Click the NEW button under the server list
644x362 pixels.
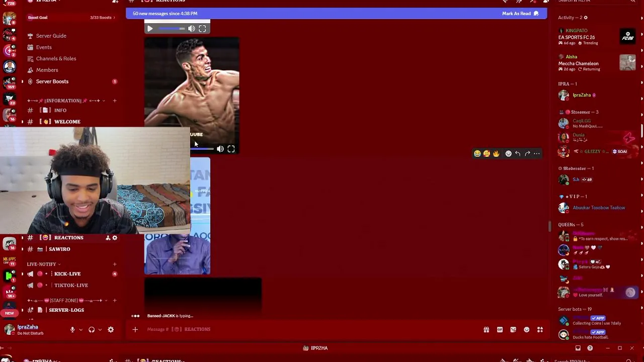tap(9, 313)
